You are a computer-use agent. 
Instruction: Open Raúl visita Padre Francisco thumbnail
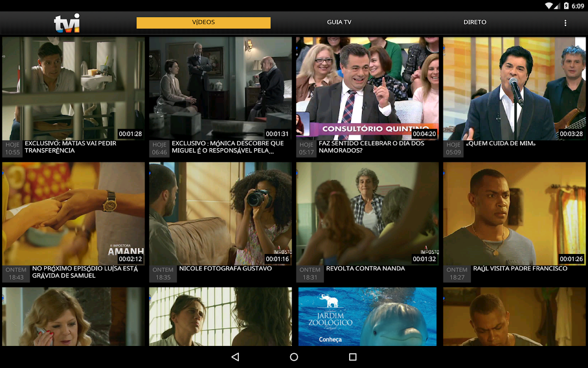coord(514,213)
